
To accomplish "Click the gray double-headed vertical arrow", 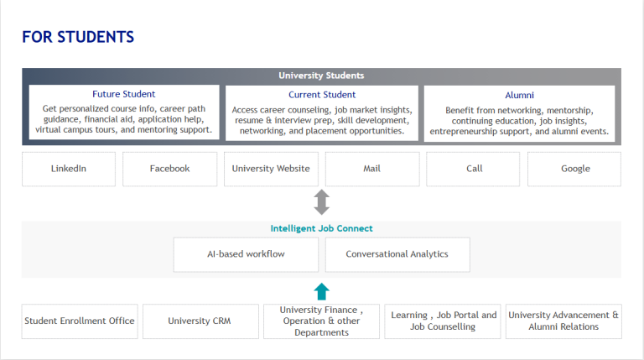I will (x=322, y=202).
